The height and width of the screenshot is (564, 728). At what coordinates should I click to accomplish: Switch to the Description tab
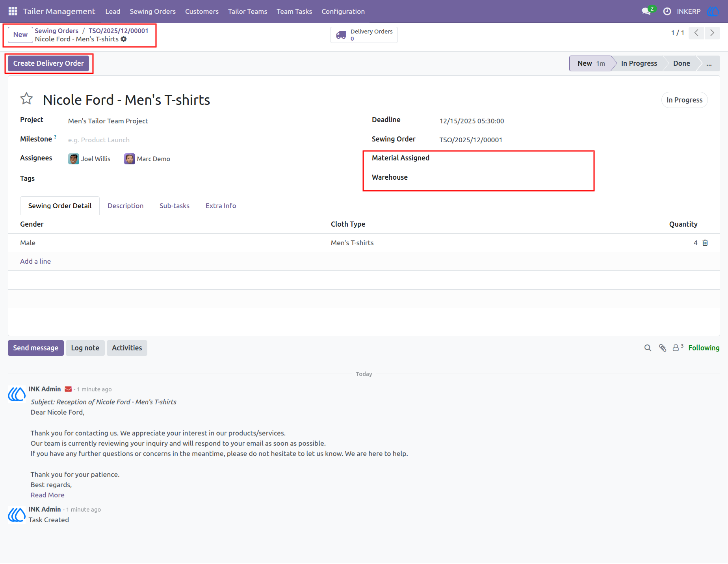pyautogui.click(x=125, y=206)
